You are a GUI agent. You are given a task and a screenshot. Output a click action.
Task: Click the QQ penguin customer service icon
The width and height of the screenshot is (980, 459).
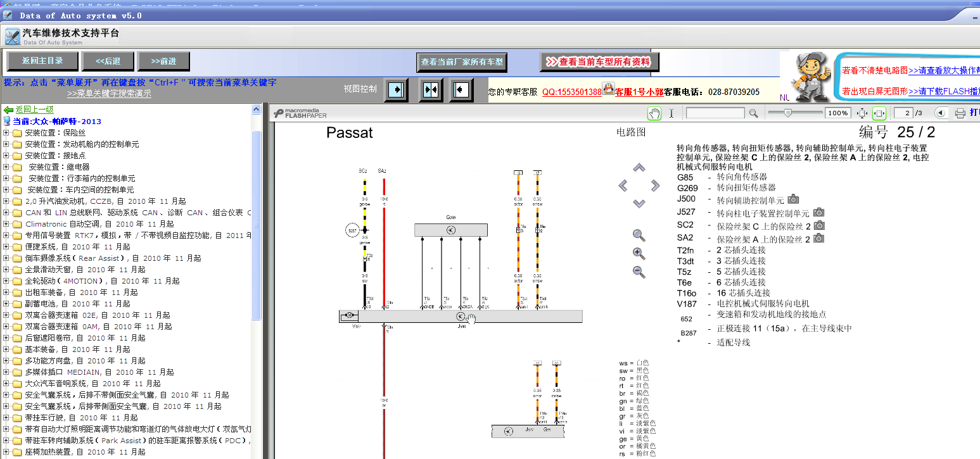pos(608,89)
